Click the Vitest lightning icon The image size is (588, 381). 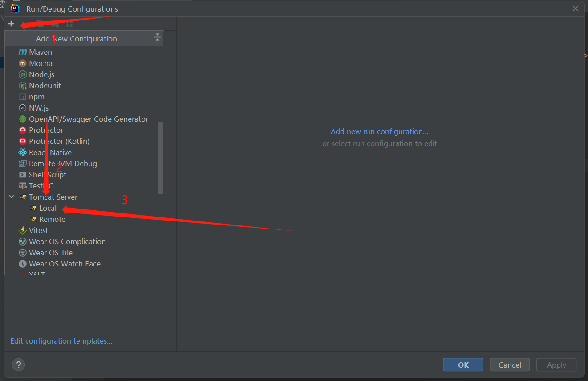pyautogui.click(x=23, y=230)
